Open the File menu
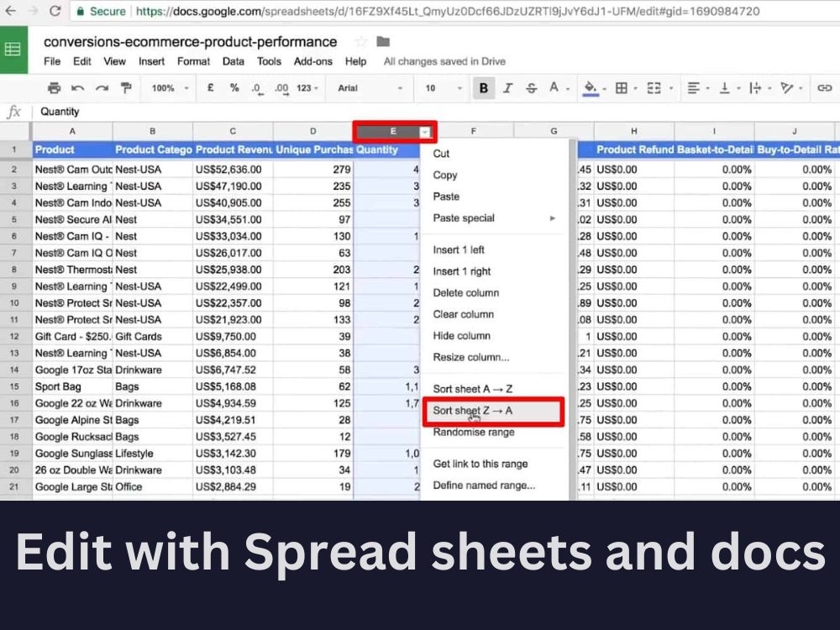 (x=52, y=61)
